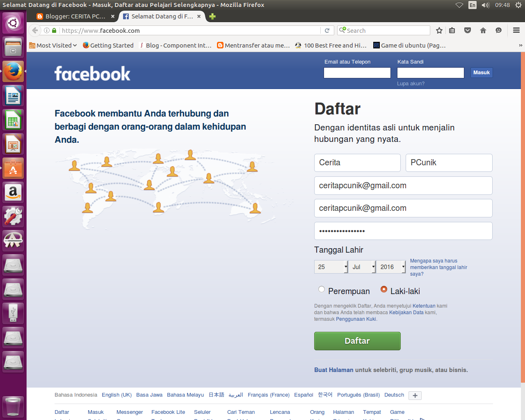Open Buat Halaman link
The width and height of the screenshot is (525, 420).
click(x=333, y=370)
